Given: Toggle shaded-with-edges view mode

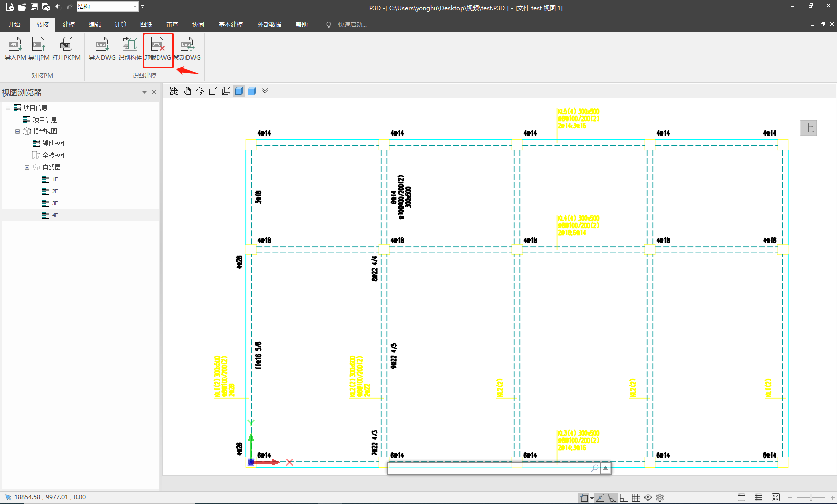Looking at the screenshot, I should [x=239, y=91].
